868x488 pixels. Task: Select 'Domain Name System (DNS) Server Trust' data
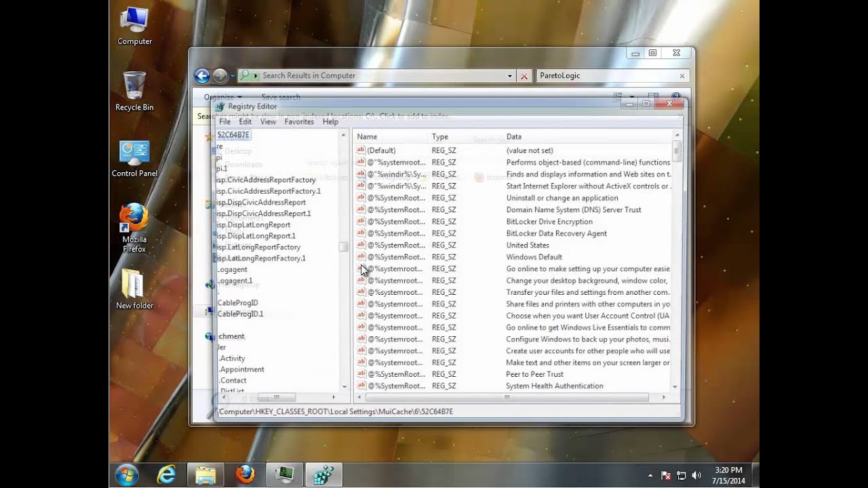pyautogui.click(x=574, y=209)
